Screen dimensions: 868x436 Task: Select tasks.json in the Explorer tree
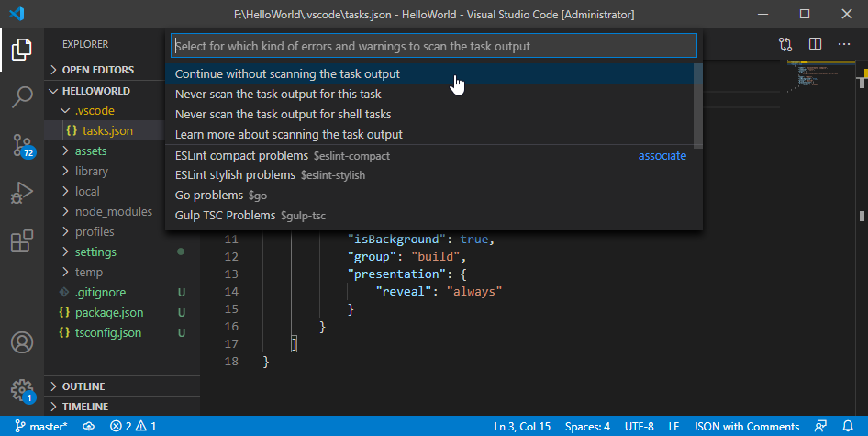[106, 130]
